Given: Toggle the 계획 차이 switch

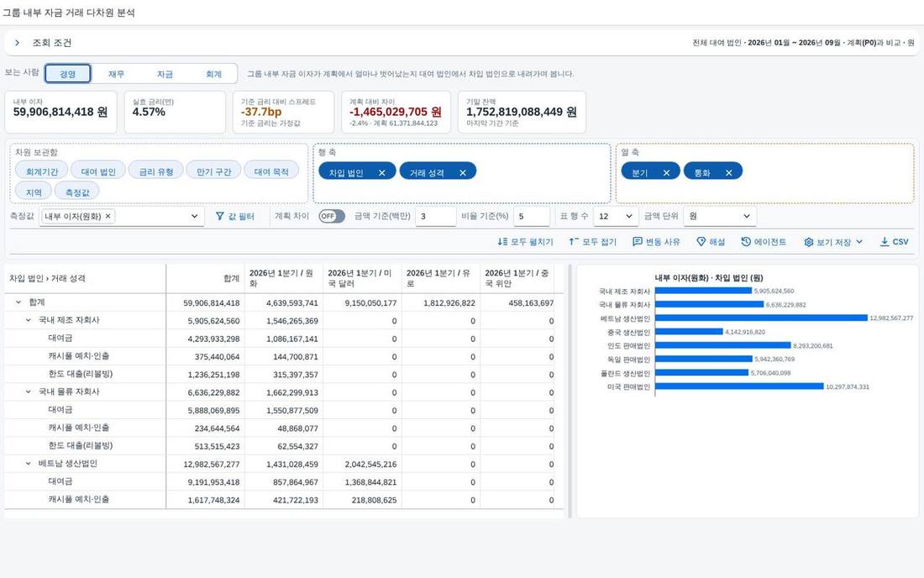Looking at the screenshot, I should [x=332, y=216].
